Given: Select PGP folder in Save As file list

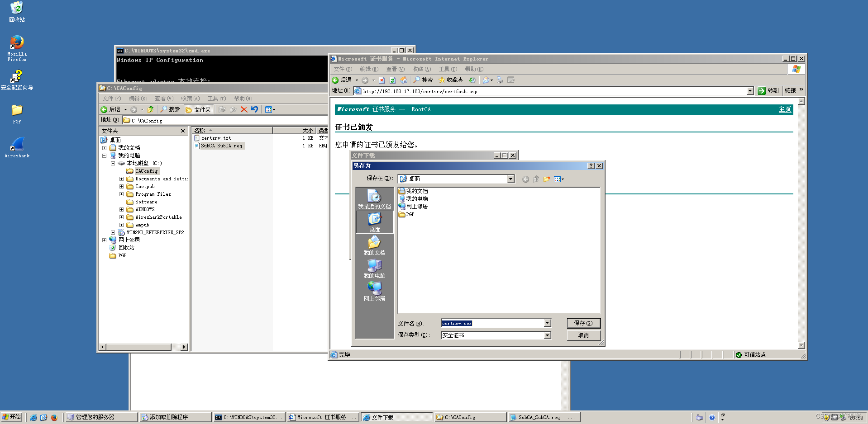Looking at the screenshot, I should 406,214.
